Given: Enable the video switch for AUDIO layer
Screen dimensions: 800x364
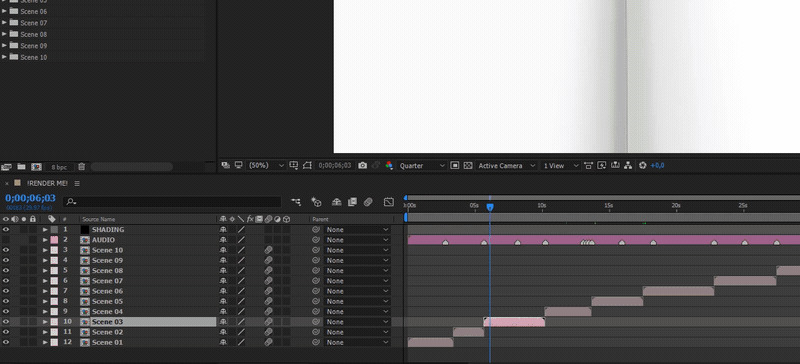Looking at the screenshot, I should coord(6,240).
